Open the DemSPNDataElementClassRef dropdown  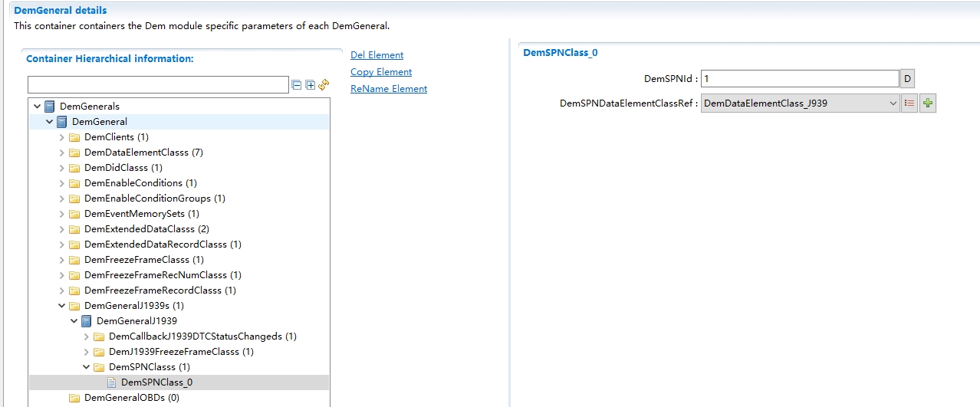click(x=893, y=103)
